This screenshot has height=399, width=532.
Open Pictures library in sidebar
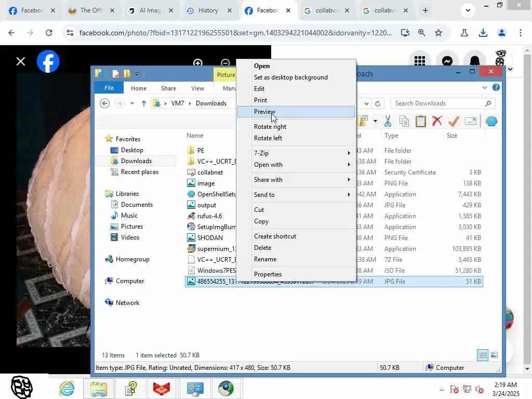tap(131, 227)
